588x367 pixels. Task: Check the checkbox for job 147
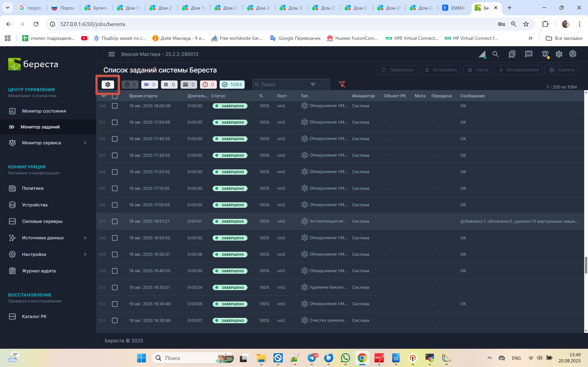pyautogui.click(x=115, y=221)
